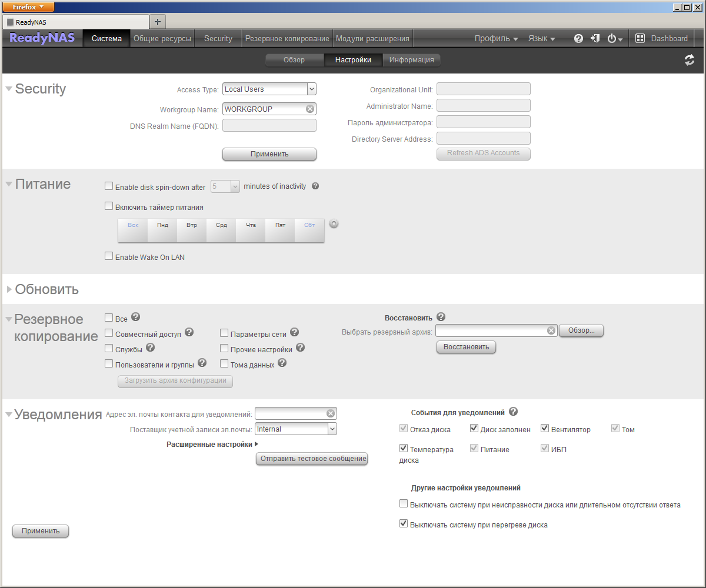Collapse the Security section
The image size is (706, 588).
click(9, 89)
